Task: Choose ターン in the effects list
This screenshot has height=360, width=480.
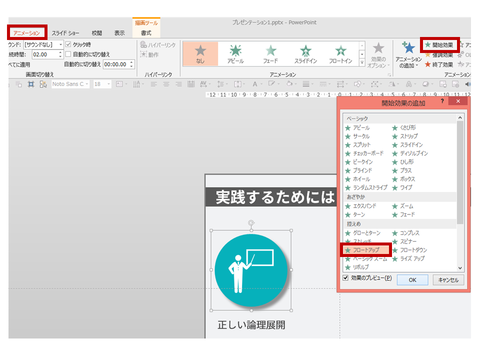Action: [355, 215]
